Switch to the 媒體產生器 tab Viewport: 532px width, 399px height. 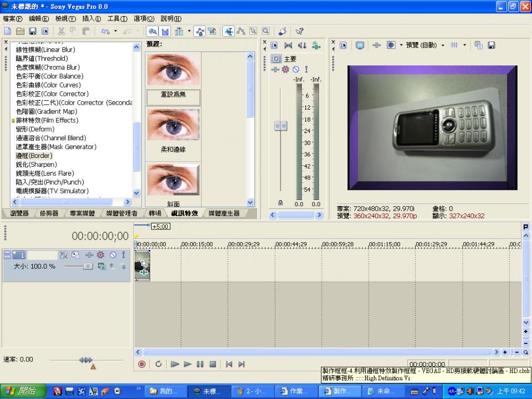(224, 213)
